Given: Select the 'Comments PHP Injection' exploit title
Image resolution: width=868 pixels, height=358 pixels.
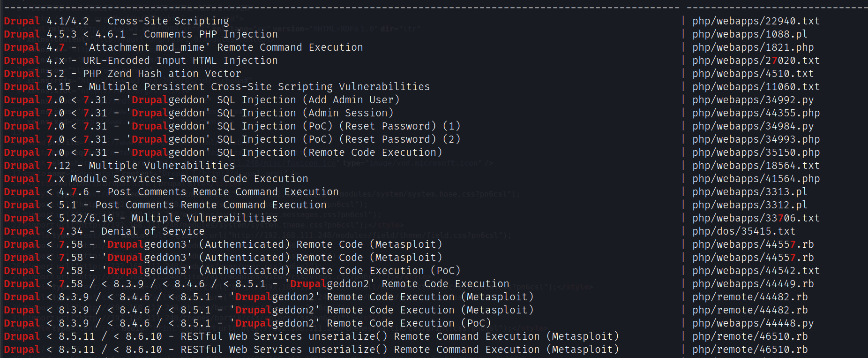Looking at the screenshot, I should 210,34.
